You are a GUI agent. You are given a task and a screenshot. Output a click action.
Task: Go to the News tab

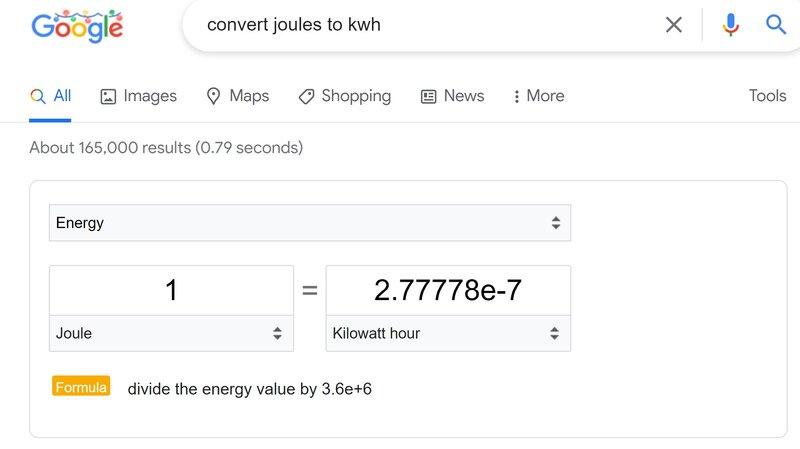[453, 96]
